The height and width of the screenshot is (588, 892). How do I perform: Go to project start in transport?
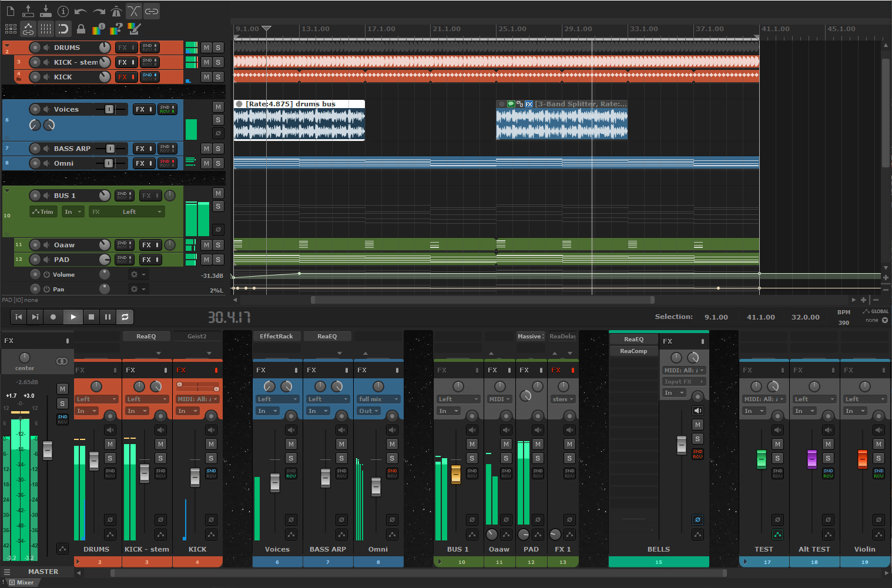pos(18,317)
